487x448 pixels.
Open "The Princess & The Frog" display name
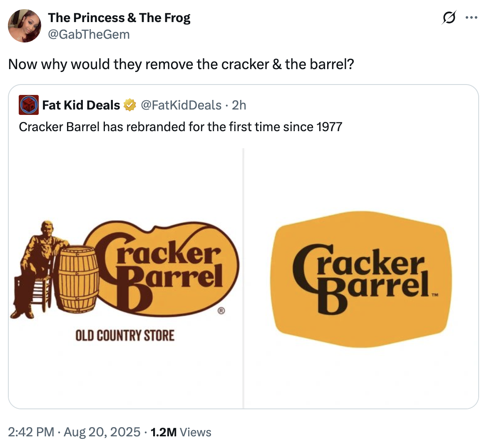[119, 18]
